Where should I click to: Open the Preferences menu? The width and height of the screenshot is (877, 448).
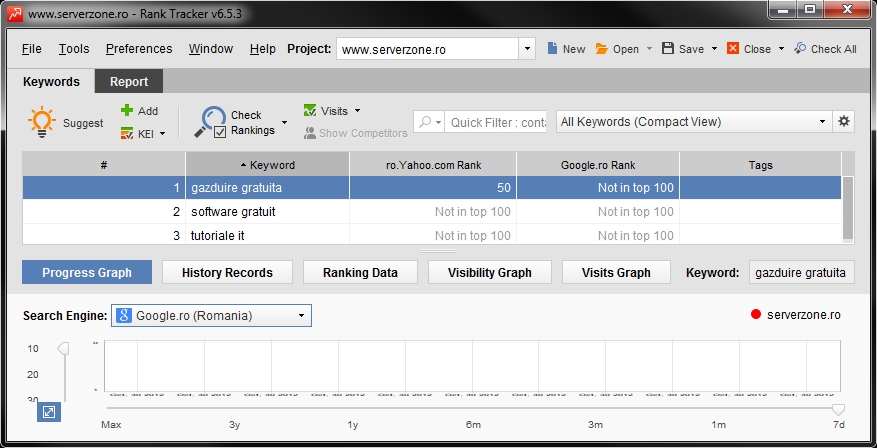[139, 49]
